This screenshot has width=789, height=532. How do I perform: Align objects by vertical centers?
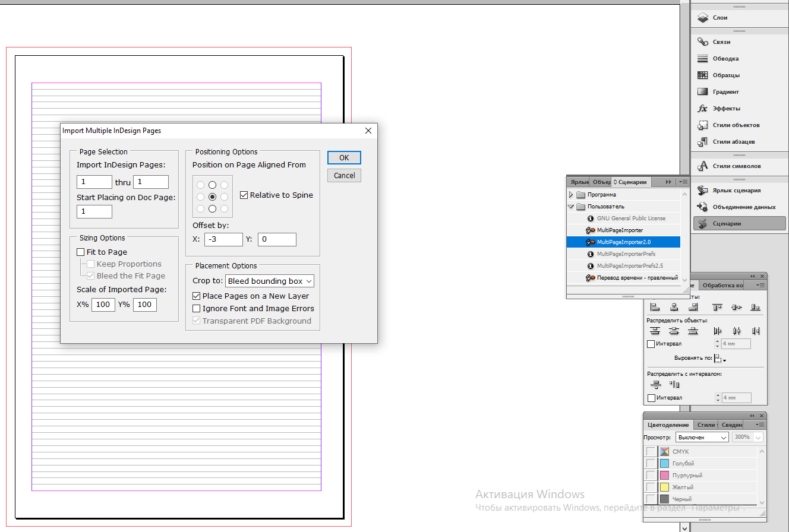(x=737, y=307)
